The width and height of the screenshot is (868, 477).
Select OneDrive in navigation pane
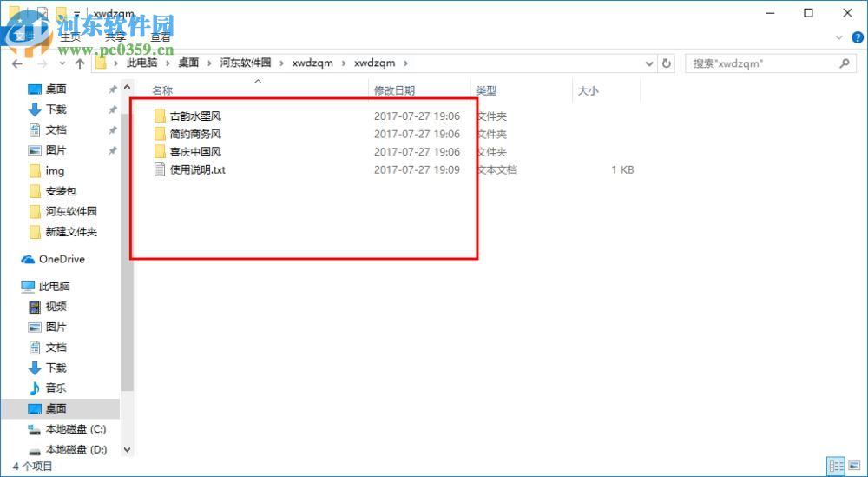[62, 259]
